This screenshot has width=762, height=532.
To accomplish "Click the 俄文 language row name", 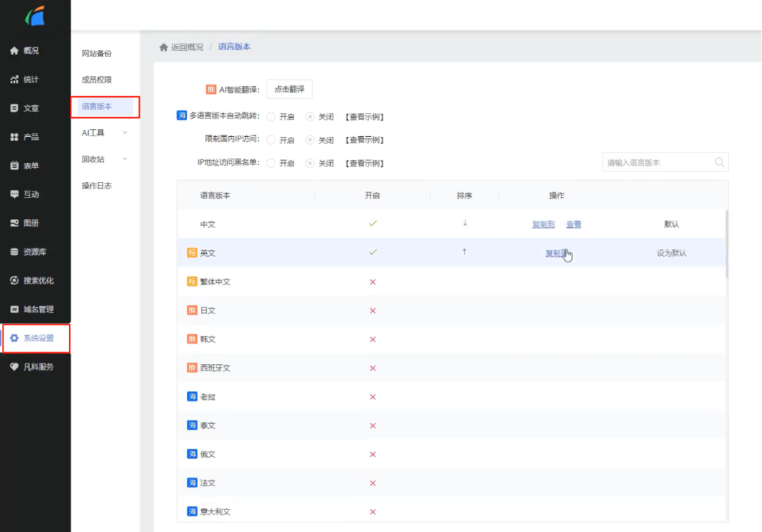I will (207, 454).
